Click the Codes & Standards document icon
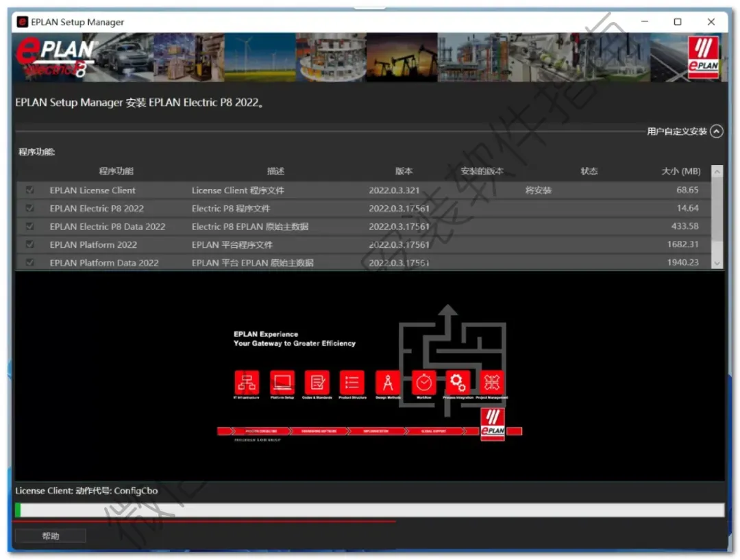740x560 pixels. [x=317, y=382]
